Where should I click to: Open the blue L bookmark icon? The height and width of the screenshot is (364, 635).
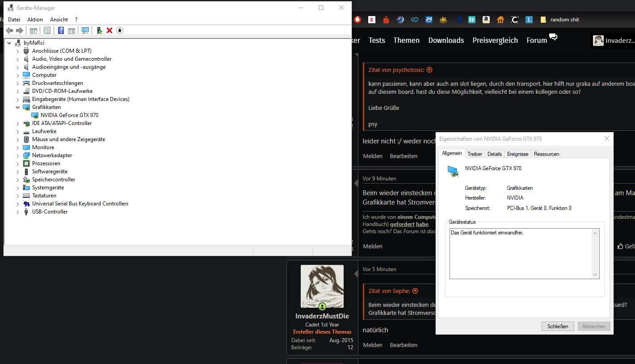pos(529,20)
